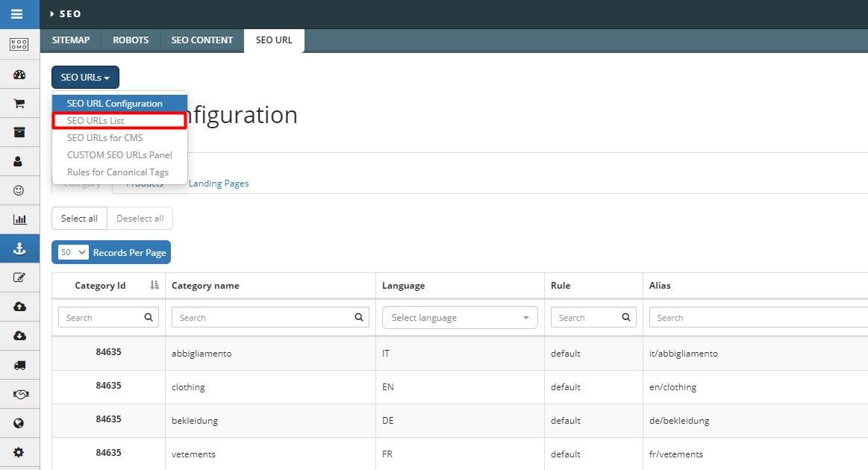Switch to the ROBOTS tab
The width and height of the screenshot is (868, 470).
(x=131, y=40)
